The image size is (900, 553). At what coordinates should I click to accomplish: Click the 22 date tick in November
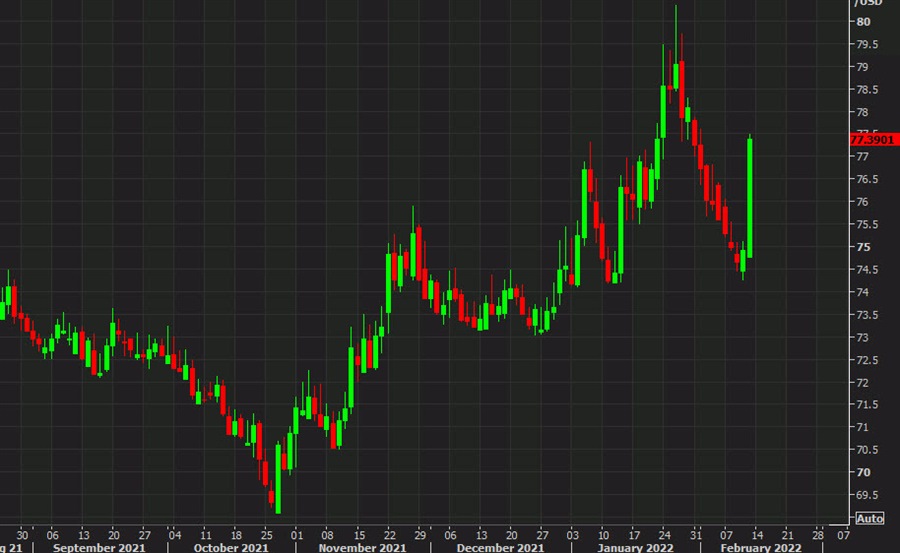389,535
